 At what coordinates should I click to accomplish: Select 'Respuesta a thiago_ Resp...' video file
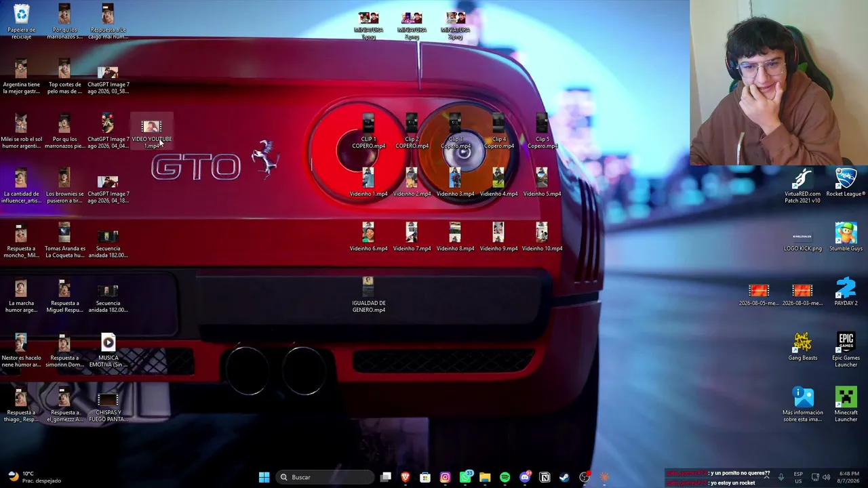21,405
